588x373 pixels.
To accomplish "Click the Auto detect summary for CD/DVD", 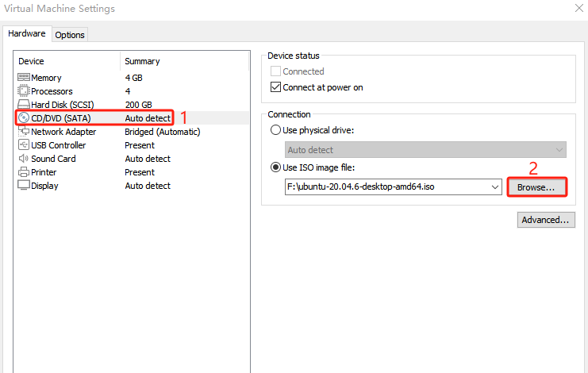I will tap(148, 118).
